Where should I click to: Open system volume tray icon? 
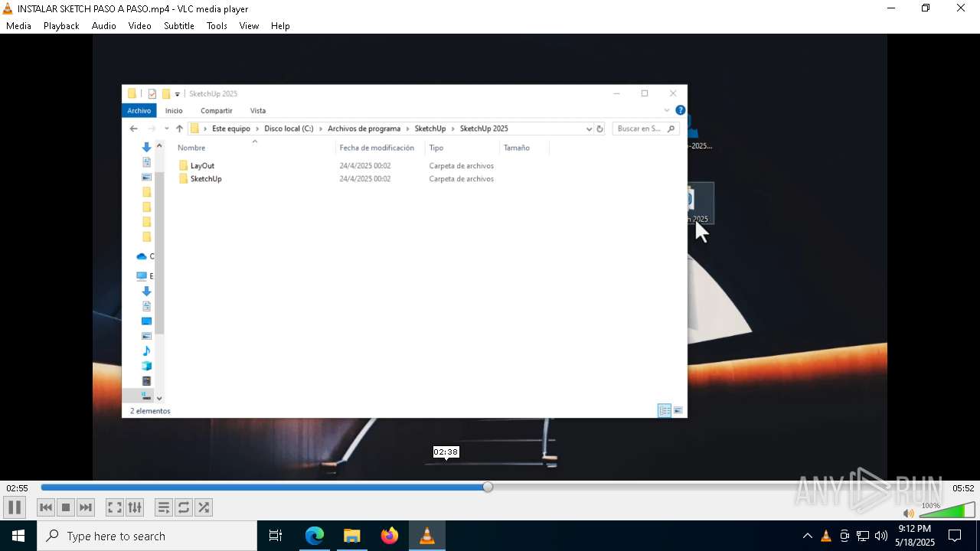point(881,536)
